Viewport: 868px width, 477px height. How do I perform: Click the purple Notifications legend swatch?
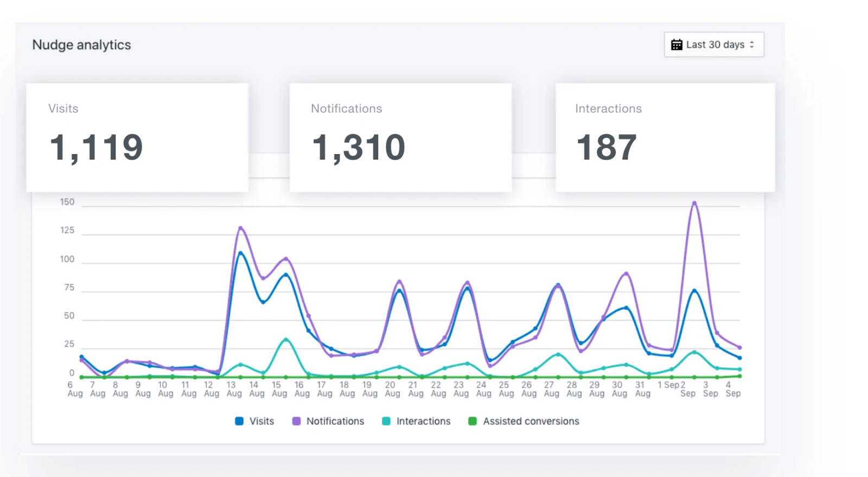296,421
